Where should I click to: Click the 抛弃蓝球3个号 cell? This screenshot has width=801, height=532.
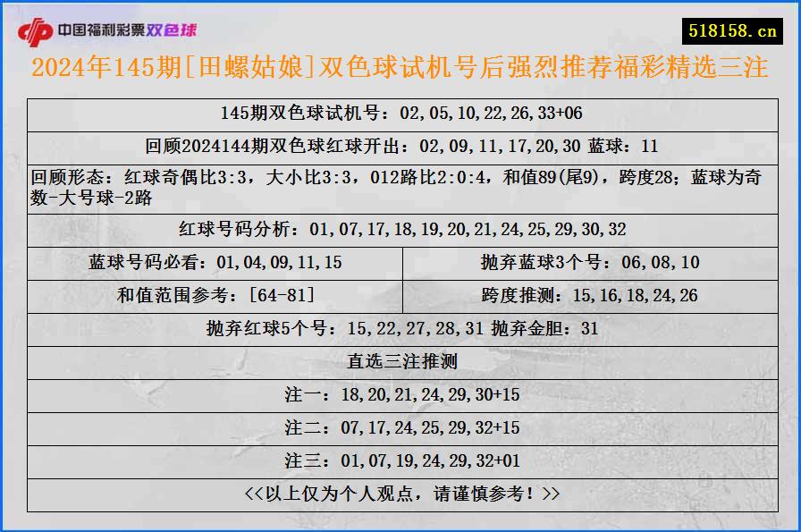pos(589,263)
